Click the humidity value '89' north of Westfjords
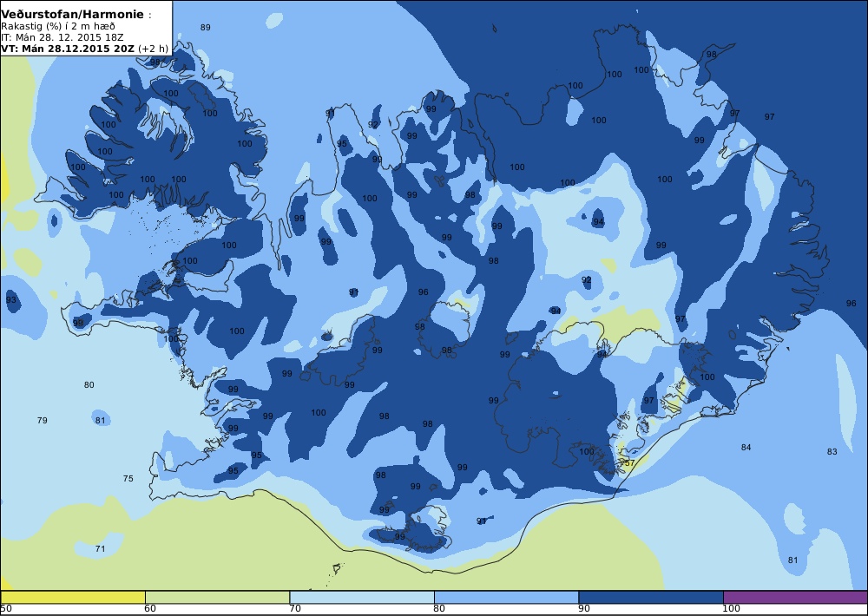The height and width of the screenshot is (616, 868). click(x=206, y=27)
